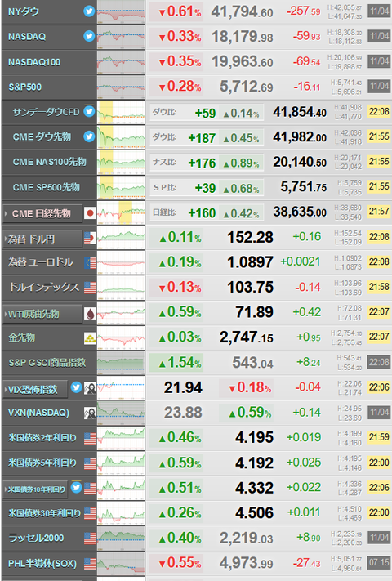
Task: Click CME 日経先物 price 38,635.00
Action: pos(300,212)
